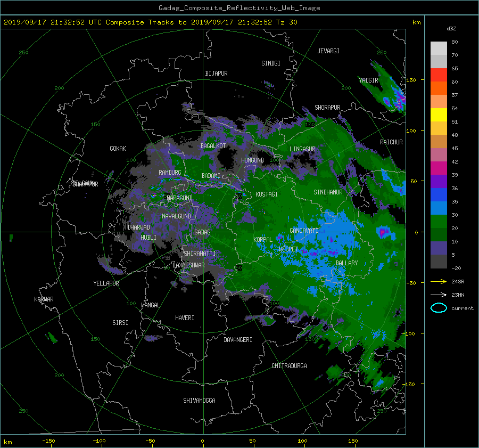Click the GANGAVATI city label

pos(304,231)
